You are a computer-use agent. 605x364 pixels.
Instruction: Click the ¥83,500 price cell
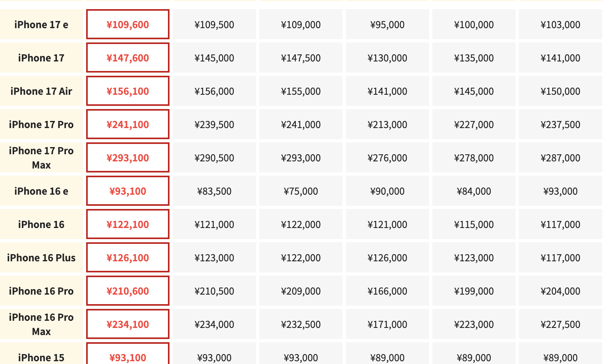[x=214, y=191]
